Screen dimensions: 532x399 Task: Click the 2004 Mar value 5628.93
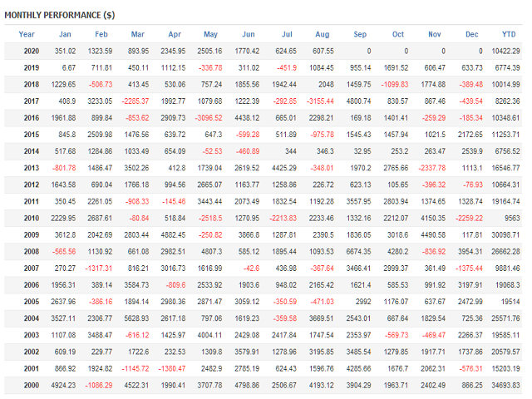click(x=136, y=318)
